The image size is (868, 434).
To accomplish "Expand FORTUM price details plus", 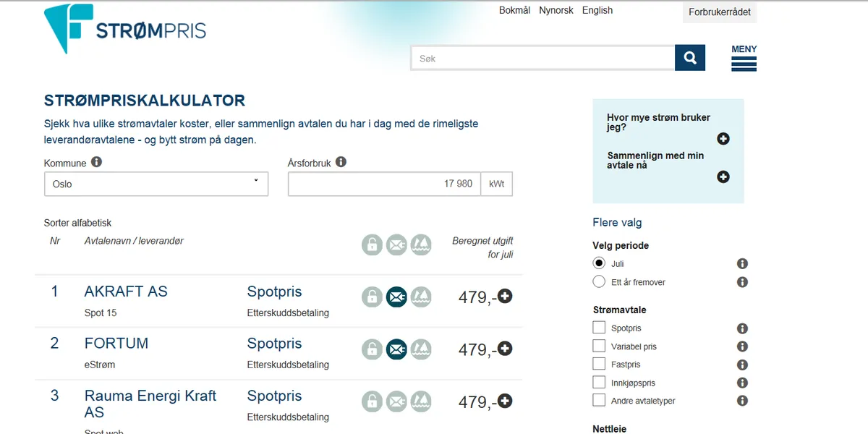I will (x=505, y=349).
